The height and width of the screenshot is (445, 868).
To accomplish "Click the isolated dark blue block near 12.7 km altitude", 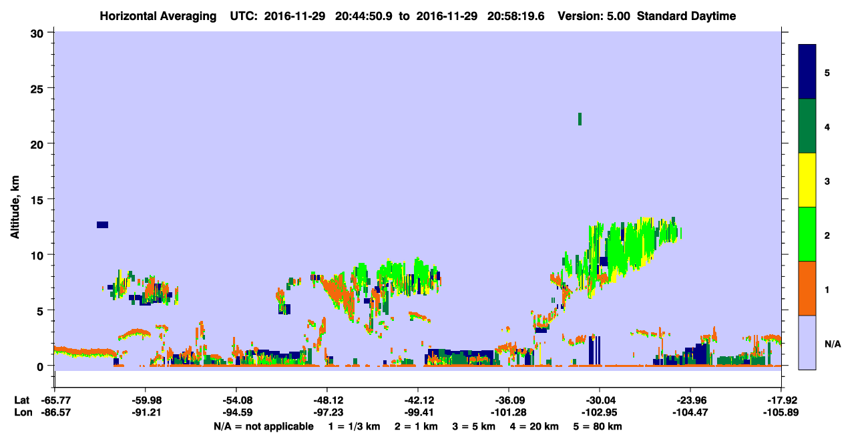I will point(102,225).
